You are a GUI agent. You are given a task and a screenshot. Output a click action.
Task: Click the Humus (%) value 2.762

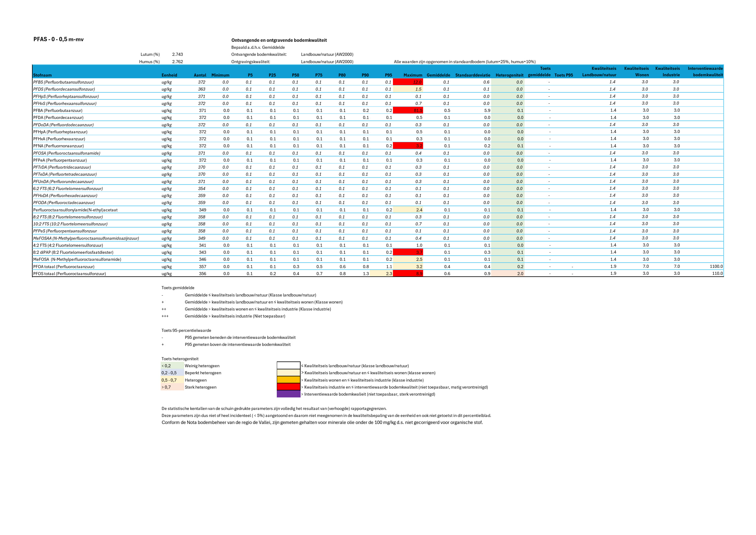pos(177,62)
